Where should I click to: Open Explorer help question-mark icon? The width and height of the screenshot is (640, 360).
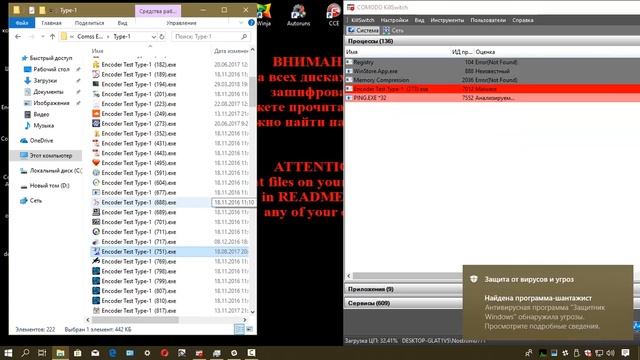[x=251, y=23]
